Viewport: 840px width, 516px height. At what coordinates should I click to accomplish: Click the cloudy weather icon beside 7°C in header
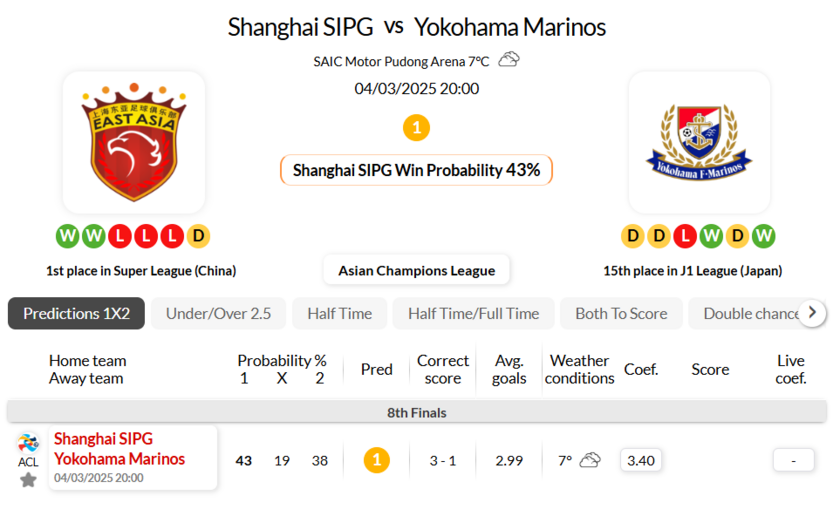tap(509, 60)
